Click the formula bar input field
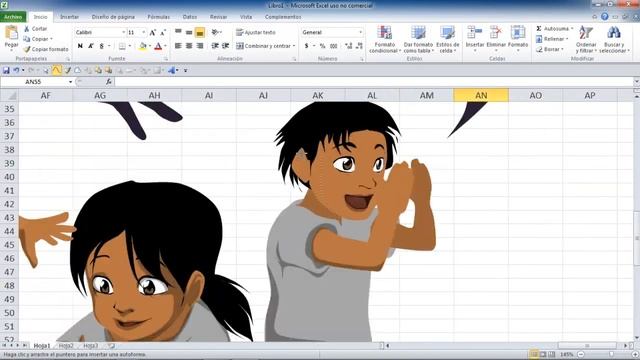 point(374,82)
